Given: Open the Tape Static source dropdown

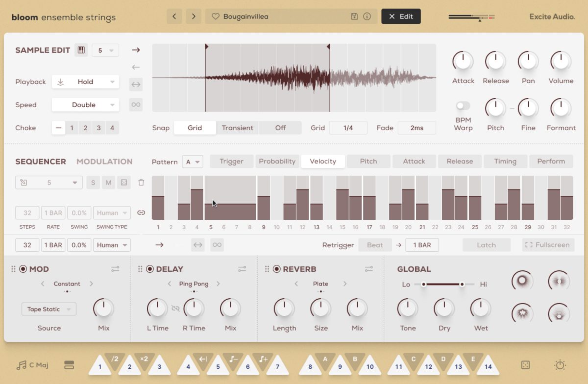Looking at the screenshot, I should (x=49, y=309).
